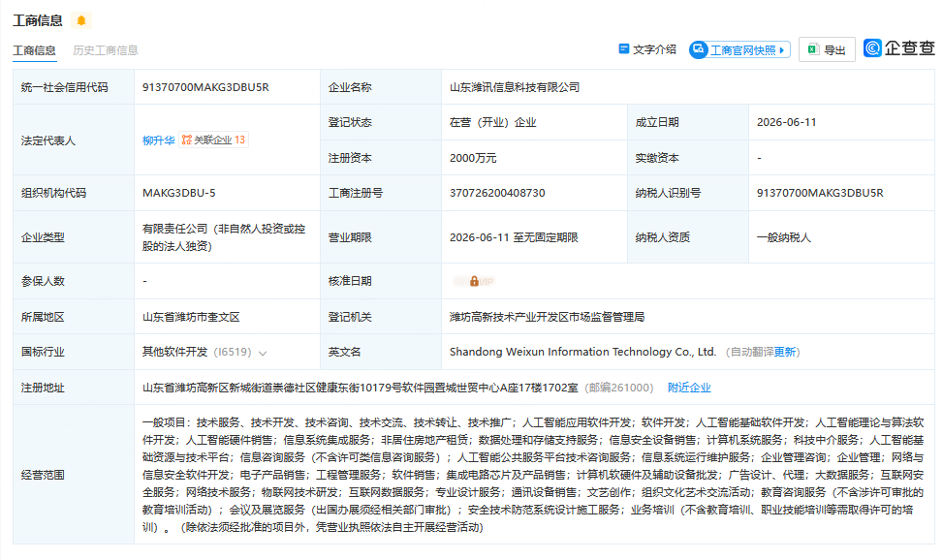Click the 关联企业 13 badge
The width and height of the screenshot is (943, 560).
[213, 140]
